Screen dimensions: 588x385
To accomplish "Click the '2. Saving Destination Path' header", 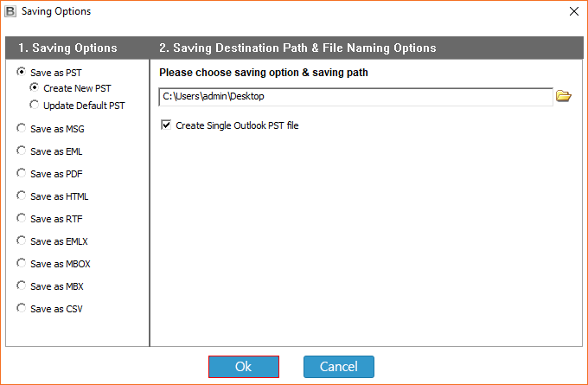I will click(297, 48).
